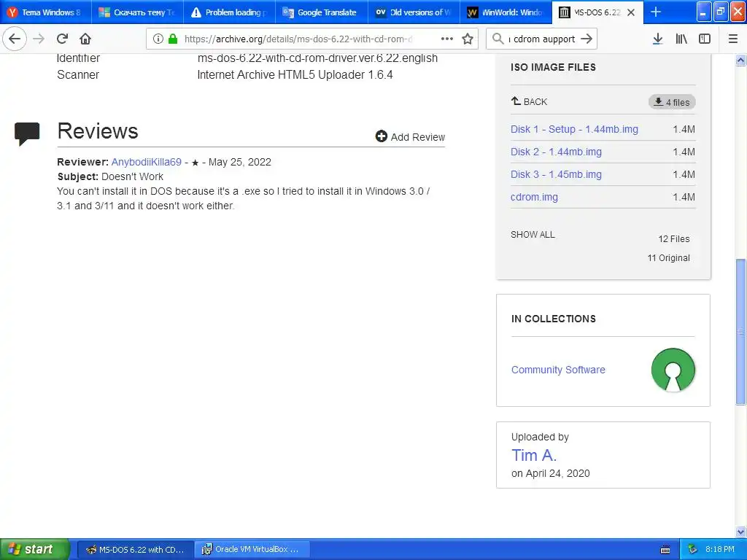Click the Community Software collection logo
The image size is (747, 560).
coord(673,370)
